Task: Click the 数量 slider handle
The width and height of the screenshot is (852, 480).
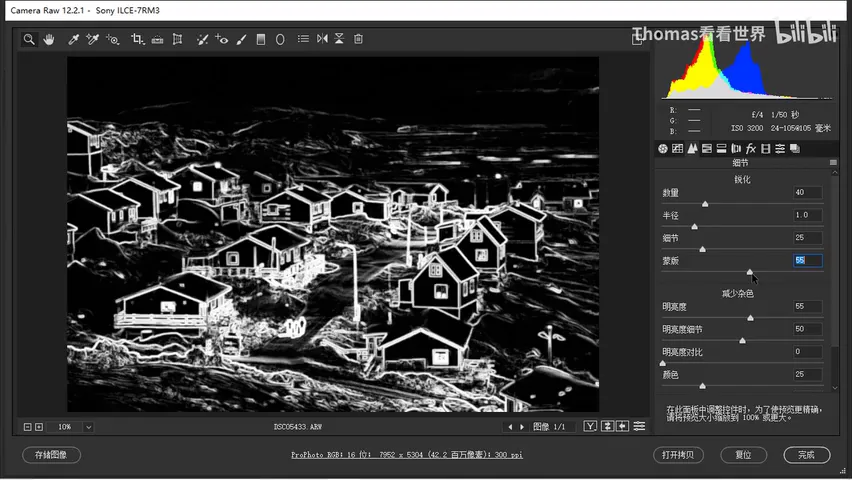Action: (x=705, y=204)
